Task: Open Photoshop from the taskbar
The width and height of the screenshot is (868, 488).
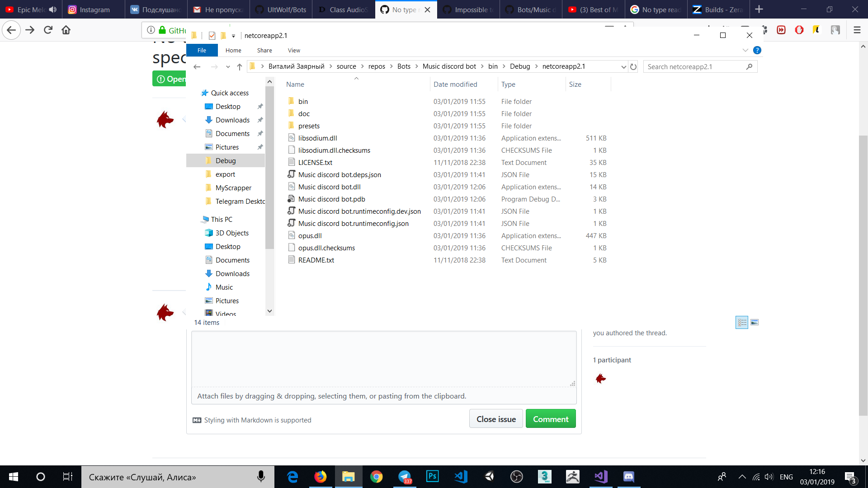Action: point(433,477)
